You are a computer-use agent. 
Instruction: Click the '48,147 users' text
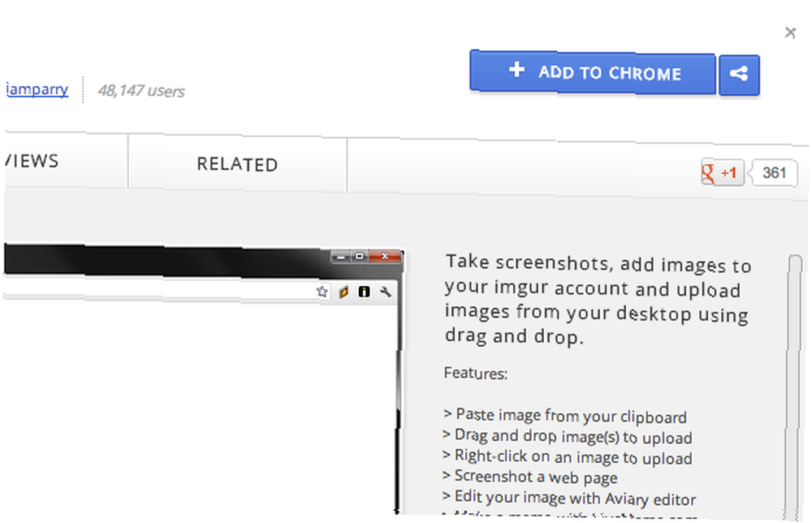[x=140, y=91]
